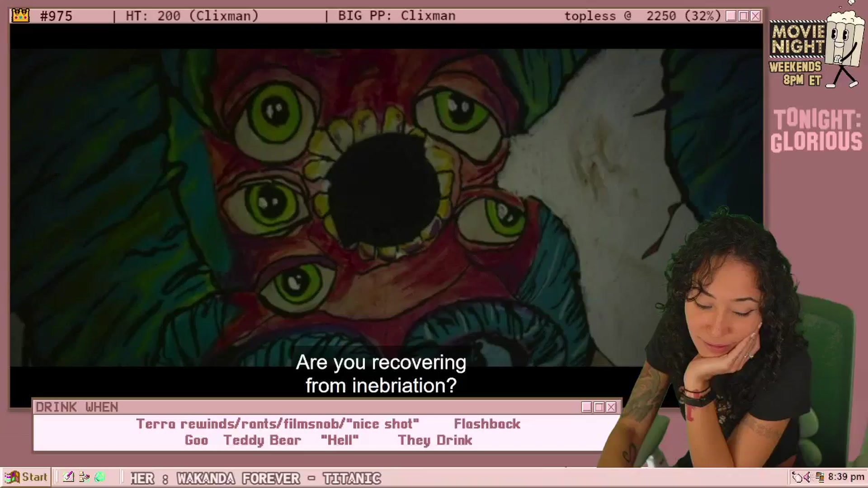
Task: Maximize the main video window
Action: [x=743, y=16]
